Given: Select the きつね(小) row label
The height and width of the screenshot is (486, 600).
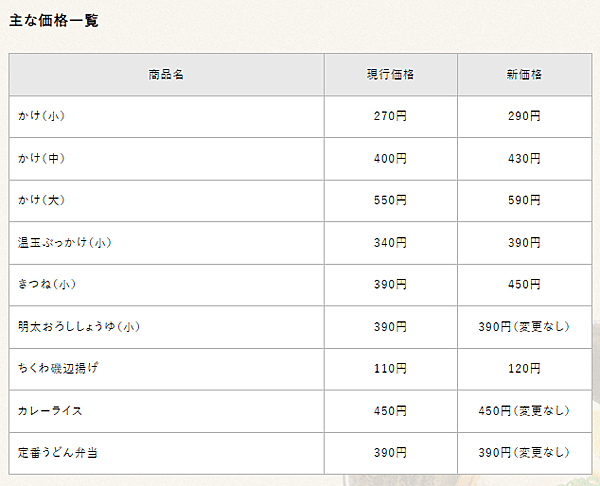Looking at the screenshot, I should 166,285.
